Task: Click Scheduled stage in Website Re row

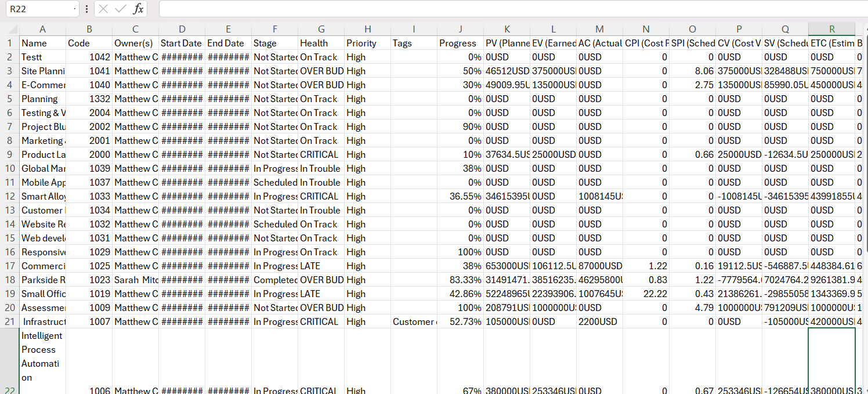Action: pos(274,224)
